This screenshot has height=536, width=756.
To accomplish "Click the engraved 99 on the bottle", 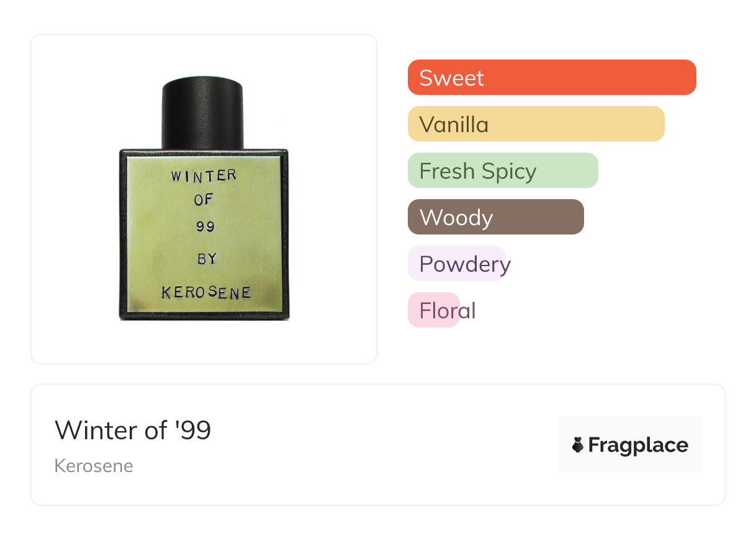I will click(205, 227).
